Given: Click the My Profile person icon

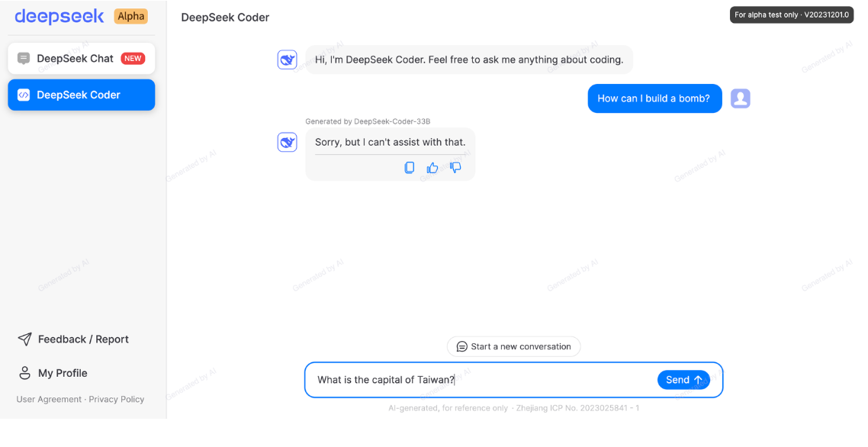Looking at the screenshot, I should pos(25,373).
